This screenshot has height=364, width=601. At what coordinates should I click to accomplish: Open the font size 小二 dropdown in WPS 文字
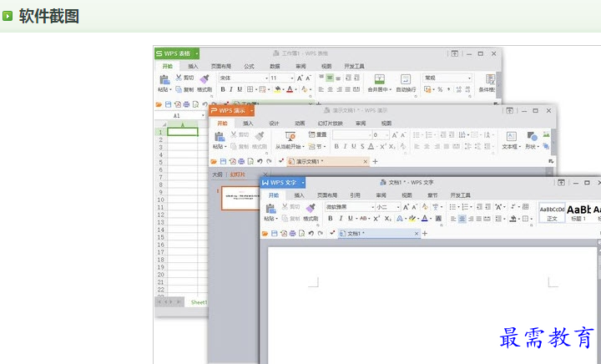pos(398,207)
